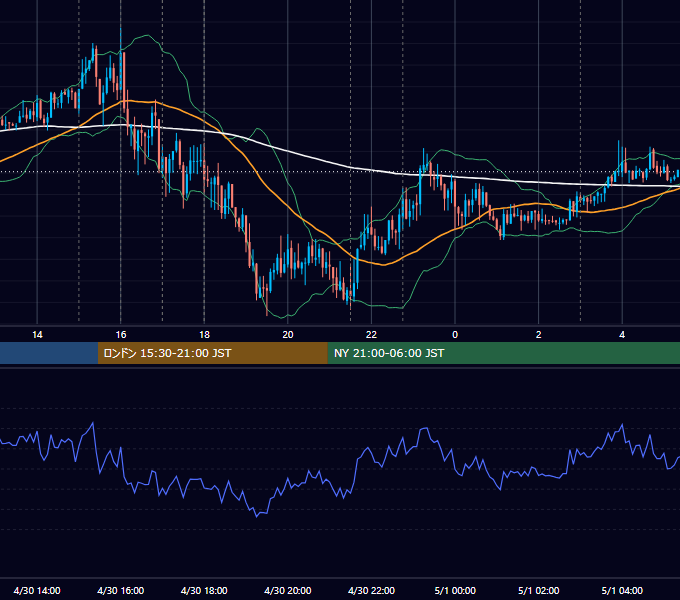Image resolution: width=680 pixels, height=600 pixels.
Task: Click hour label 2 on price chart axis
Action: point(539,335)
